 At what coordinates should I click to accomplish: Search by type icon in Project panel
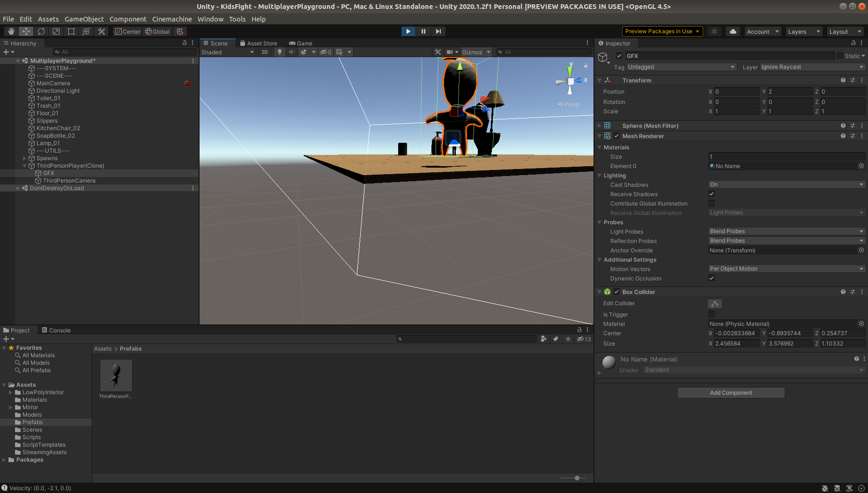pos(543,339)
